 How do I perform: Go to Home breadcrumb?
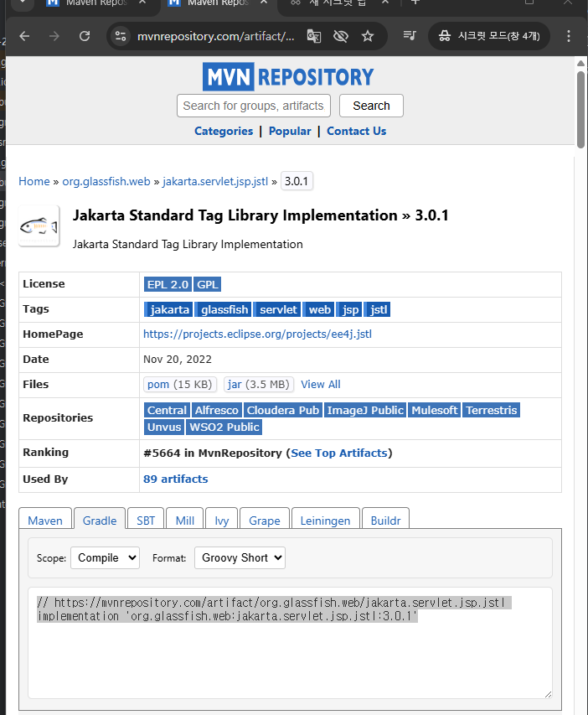coord(34,182)
